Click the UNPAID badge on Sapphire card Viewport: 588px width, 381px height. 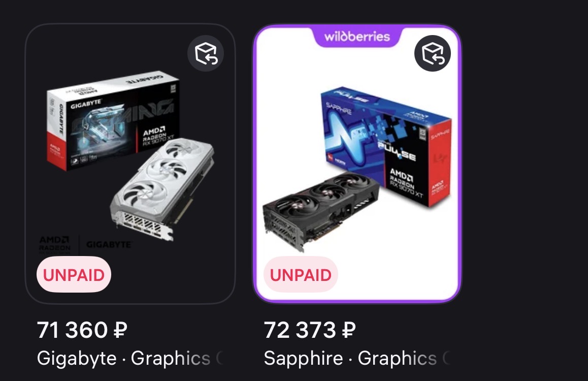[301, 274]
